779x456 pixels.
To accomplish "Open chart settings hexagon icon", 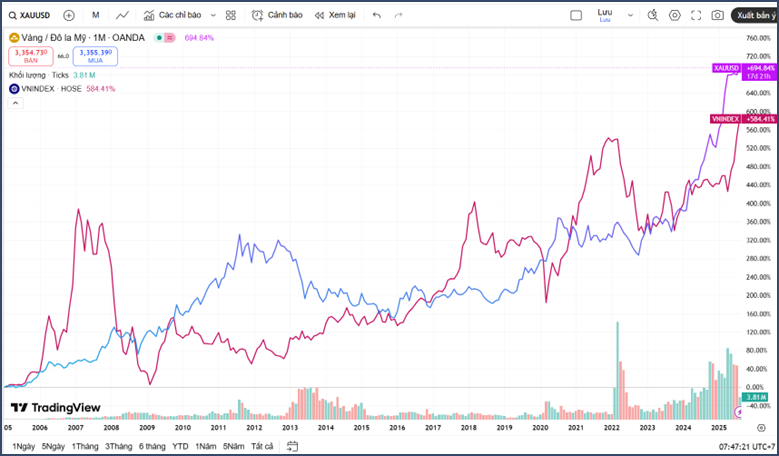I will pos(674,15).
